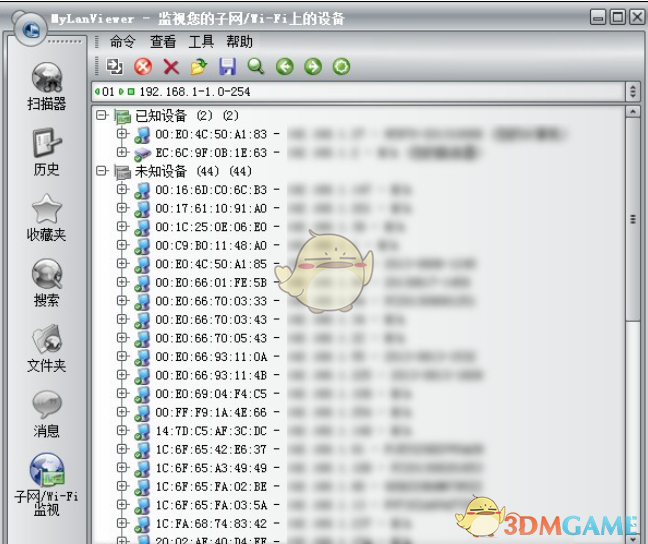The image size is (648, 544).
Task: Click folder icon beside 已知设备
Action: [123, 116]
